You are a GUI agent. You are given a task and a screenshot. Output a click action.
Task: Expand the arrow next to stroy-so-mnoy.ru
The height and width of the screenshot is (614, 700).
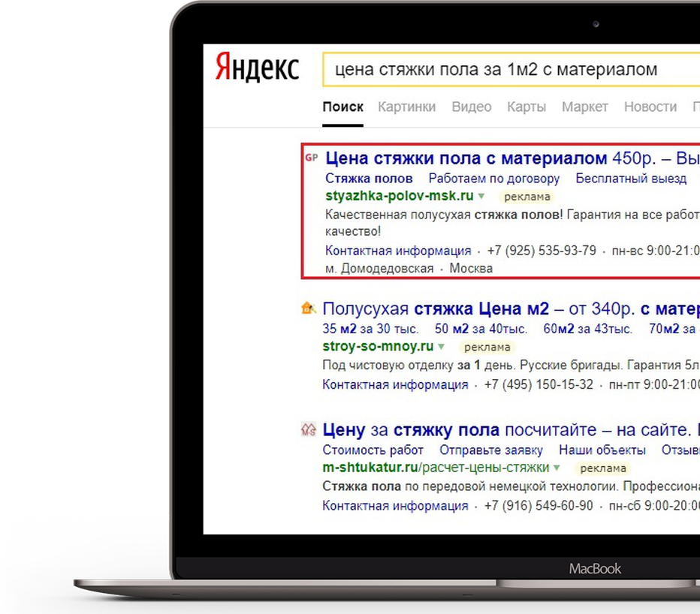(442, 346)
